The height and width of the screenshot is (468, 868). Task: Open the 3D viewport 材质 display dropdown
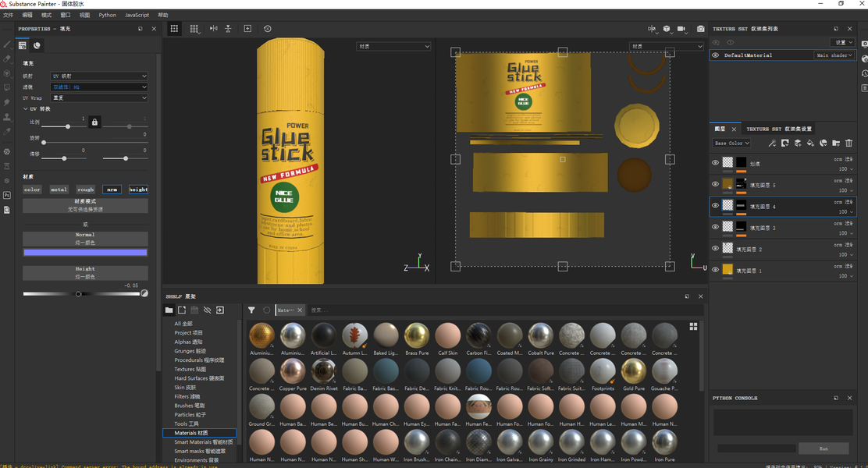(393, 47)
